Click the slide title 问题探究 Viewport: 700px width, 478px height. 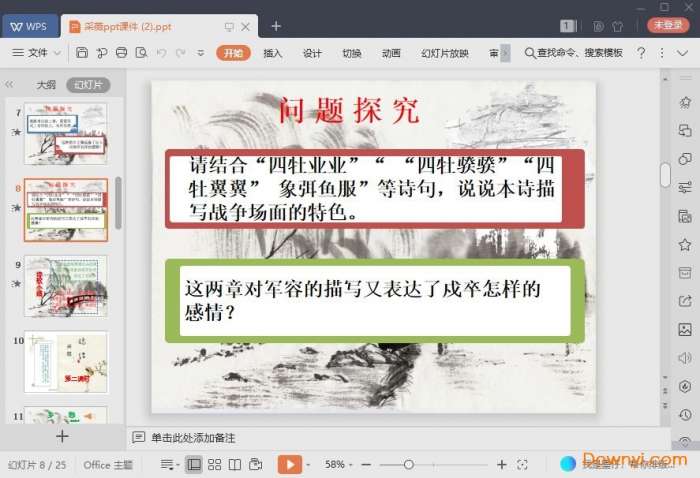coord(349,110)
